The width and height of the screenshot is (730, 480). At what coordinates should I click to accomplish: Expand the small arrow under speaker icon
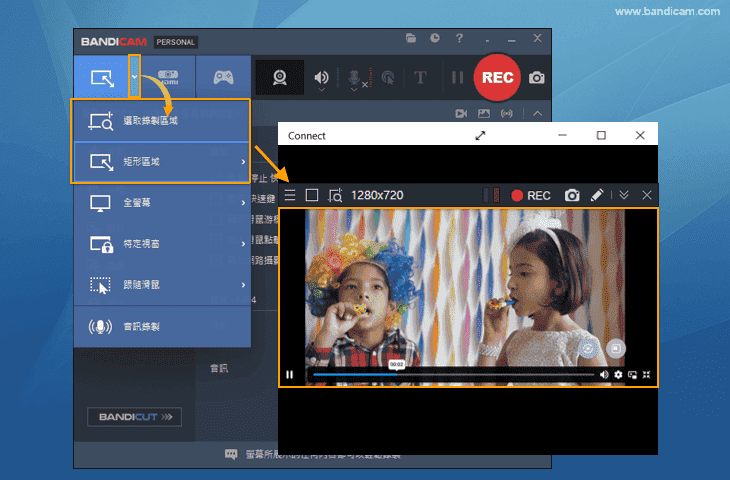(321, 89)
